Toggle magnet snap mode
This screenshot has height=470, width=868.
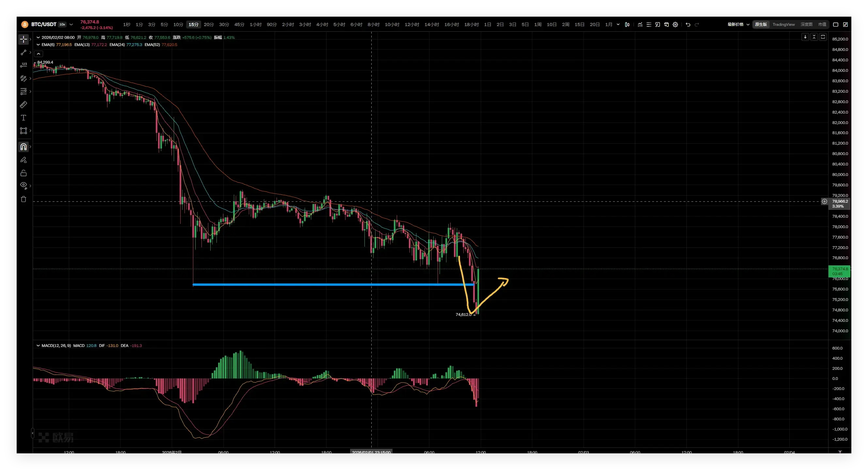[x=23, y=147]
